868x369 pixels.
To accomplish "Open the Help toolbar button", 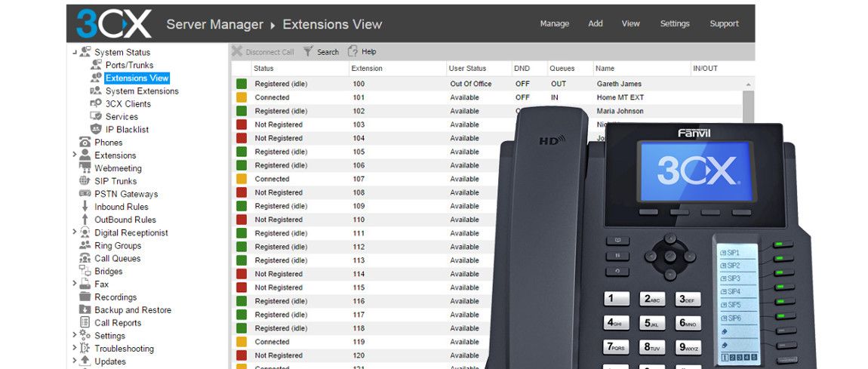I will [362, 51].
